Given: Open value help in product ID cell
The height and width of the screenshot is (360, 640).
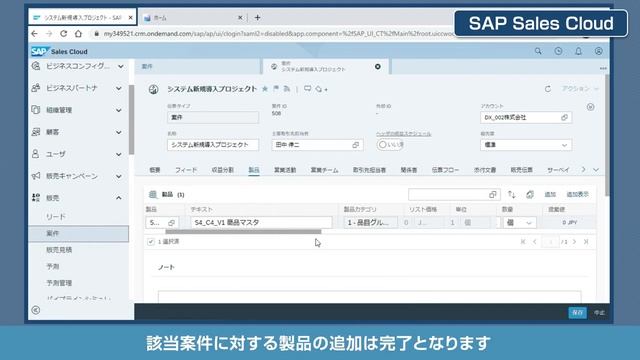Looking at the screenshot, I should pos(171,223).
